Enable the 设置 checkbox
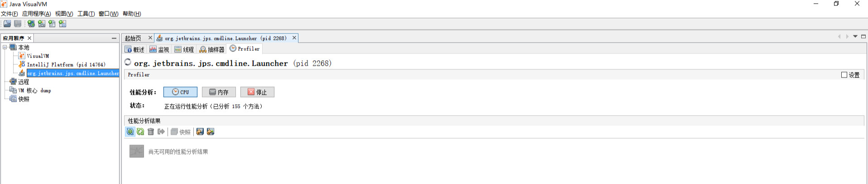The image size is (868, 184). pos(844,75)
